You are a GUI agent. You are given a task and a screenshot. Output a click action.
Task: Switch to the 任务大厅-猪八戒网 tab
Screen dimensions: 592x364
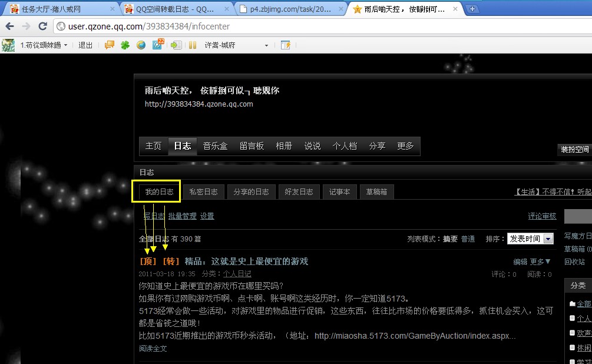[x=61, y=9]
